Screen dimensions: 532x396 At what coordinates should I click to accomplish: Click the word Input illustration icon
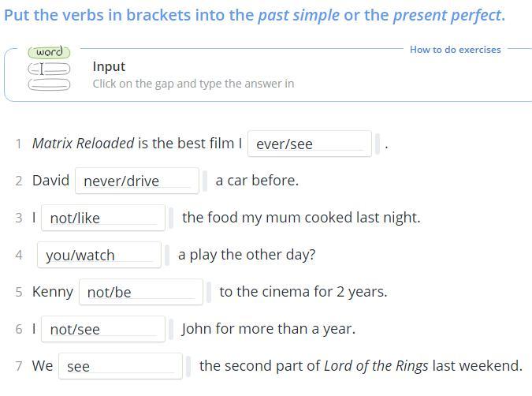click(49, 69)
